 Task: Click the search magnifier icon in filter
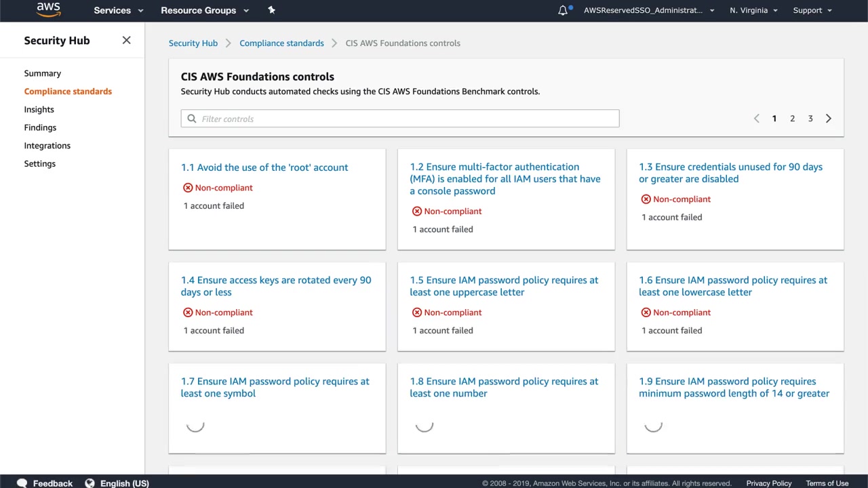click(x=192, y=119)
